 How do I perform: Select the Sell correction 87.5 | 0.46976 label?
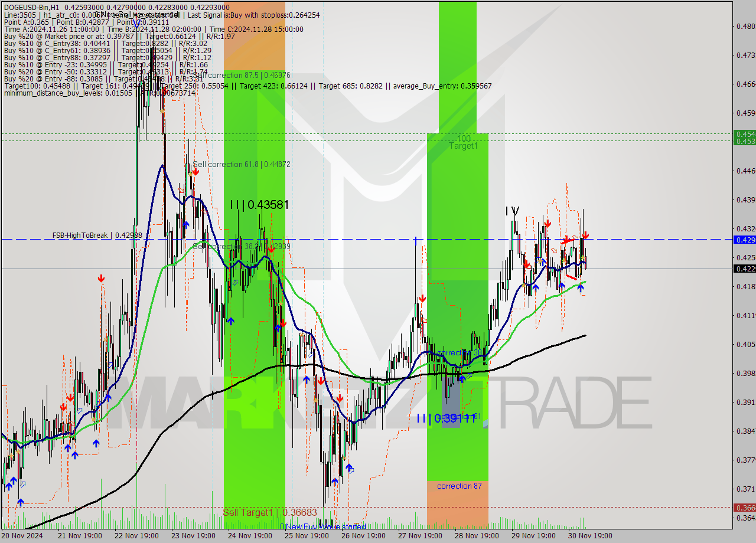click(x=242, y=75)
